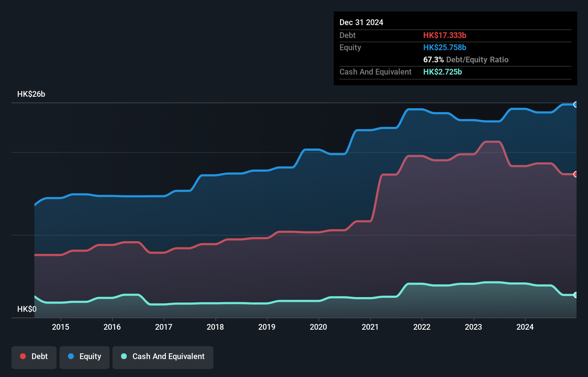Click the HK$0 y-axis label
Viewport: 588px width, 377px height.
pos(27,309)
